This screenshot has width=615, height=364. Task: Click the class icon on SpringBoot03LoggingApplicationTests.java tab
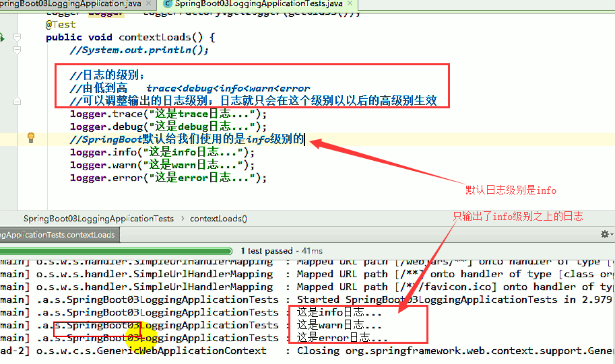(168, 4)
